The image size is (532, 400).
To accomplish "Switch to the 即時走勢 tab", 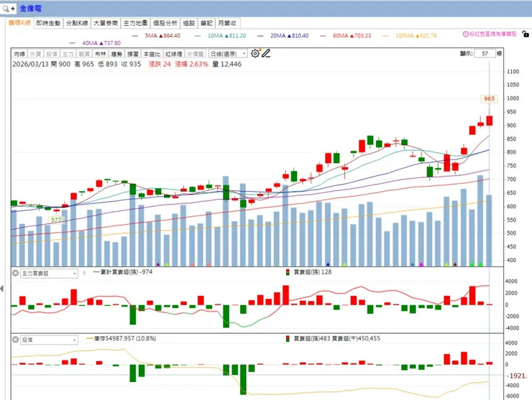I will 48,23.
